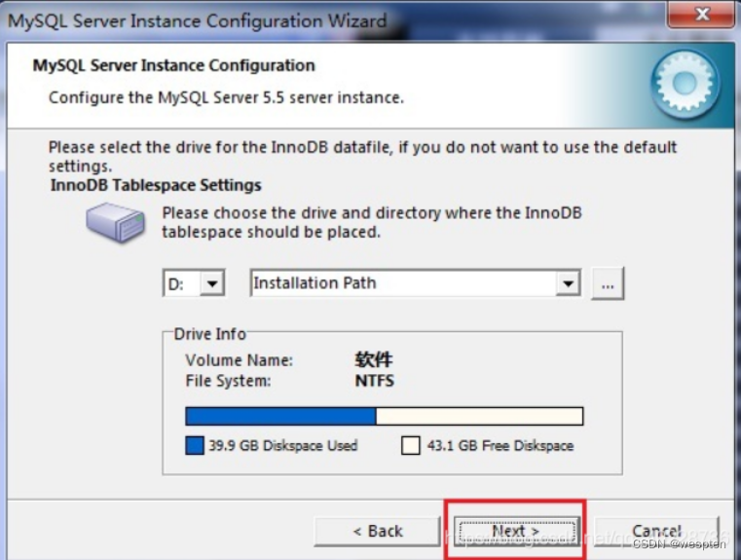Cancel the configuration wizard
741x560 pixels.
pyautogui.click(x=657, y=531)
